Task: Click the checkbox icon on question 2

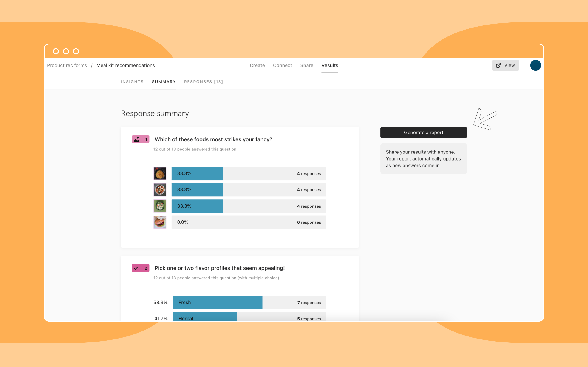Action: click(136, 268)
